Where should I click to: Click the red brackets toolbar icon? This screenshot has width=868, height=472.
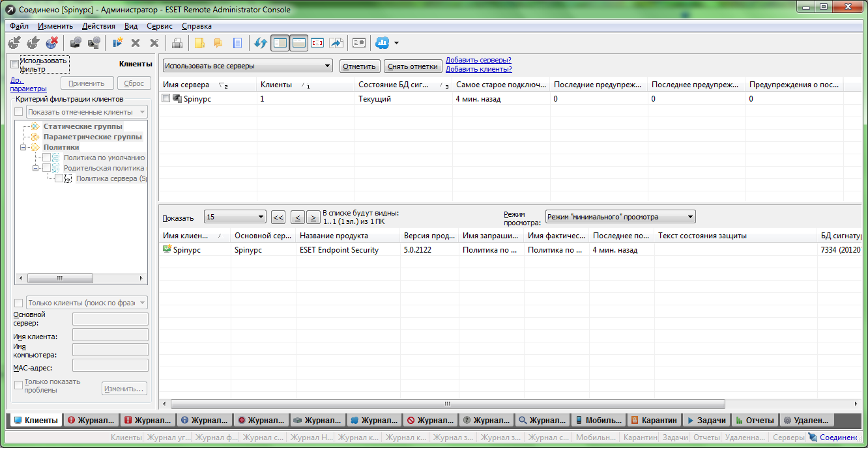coord(317,43)
